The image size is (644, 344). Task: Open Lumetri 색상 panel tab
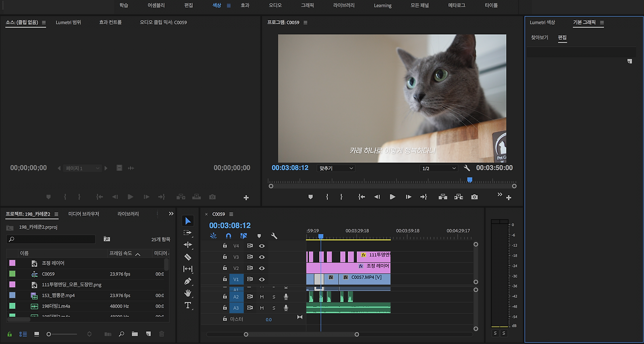[542, 22]
